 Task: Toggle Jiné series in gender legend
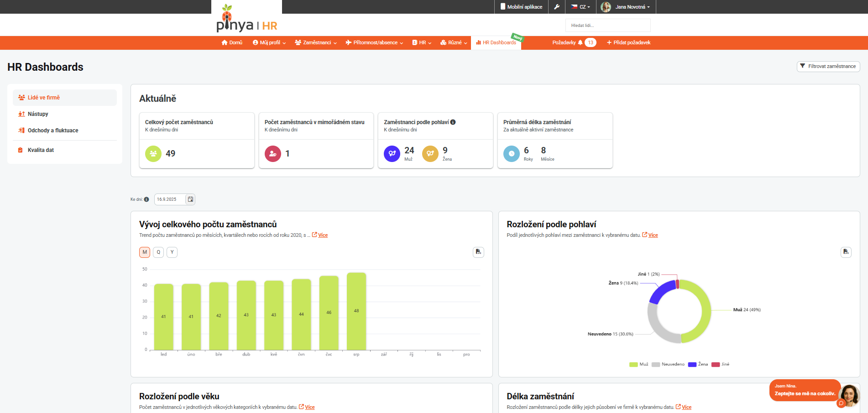coord(720,364)
